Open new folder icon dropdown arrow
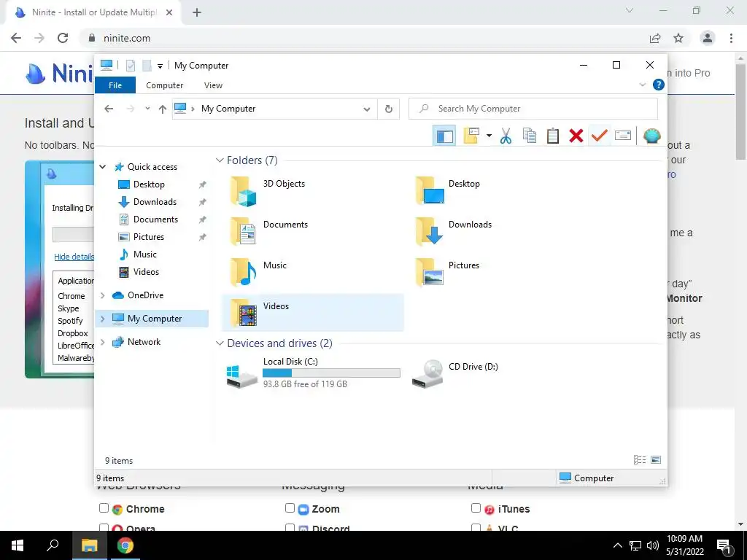Image resolution: width=747 pixels, height=560 pixels. pyautogui.click(x=489, y=136)
